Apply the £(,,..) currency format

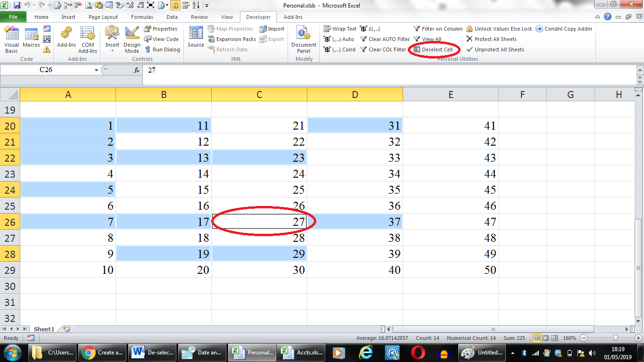(x=370, y=29)
